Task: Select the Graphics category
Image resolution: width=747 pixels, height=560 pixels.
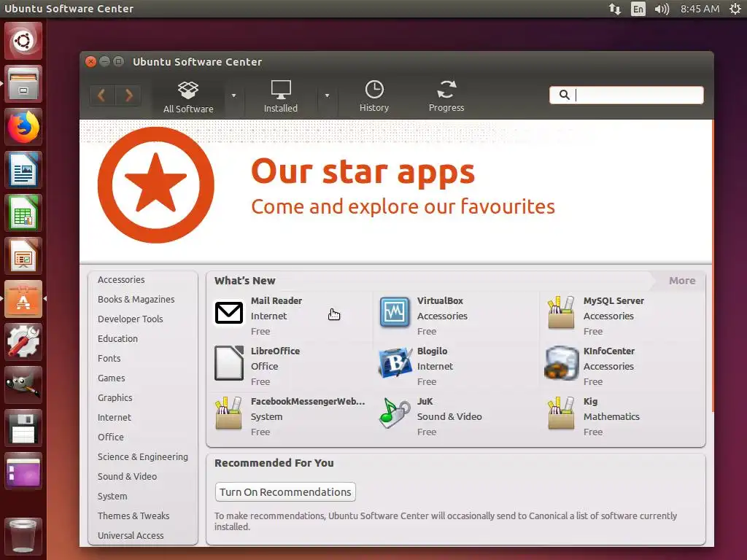Action: click(x=115, y=397)
